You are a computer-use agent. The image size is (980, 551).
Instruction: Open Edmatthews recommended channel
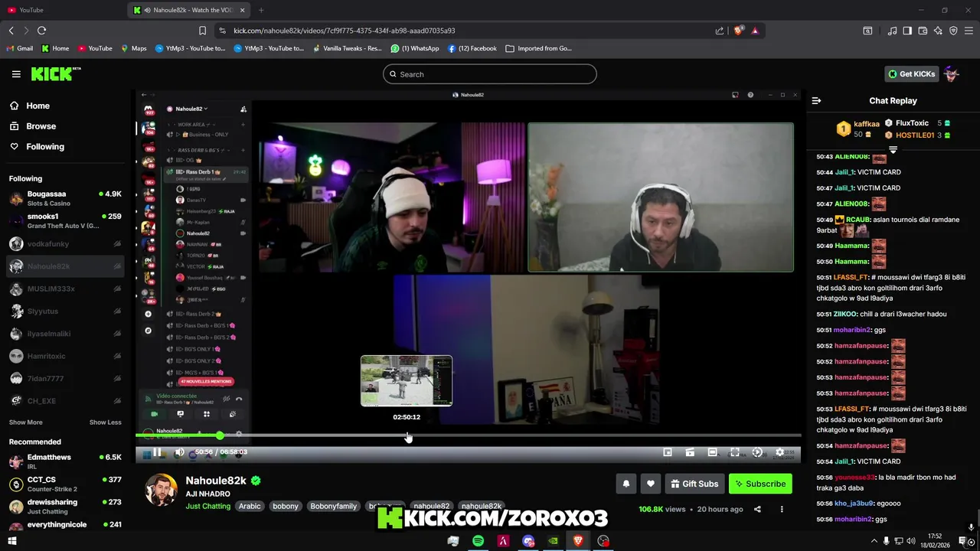tap(65, 461)
